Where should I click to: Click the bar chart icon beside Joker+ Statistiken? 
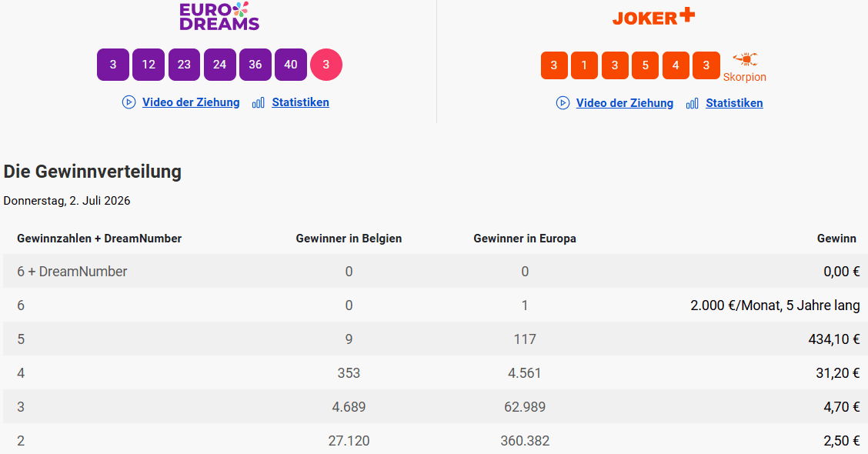point(692,103)
